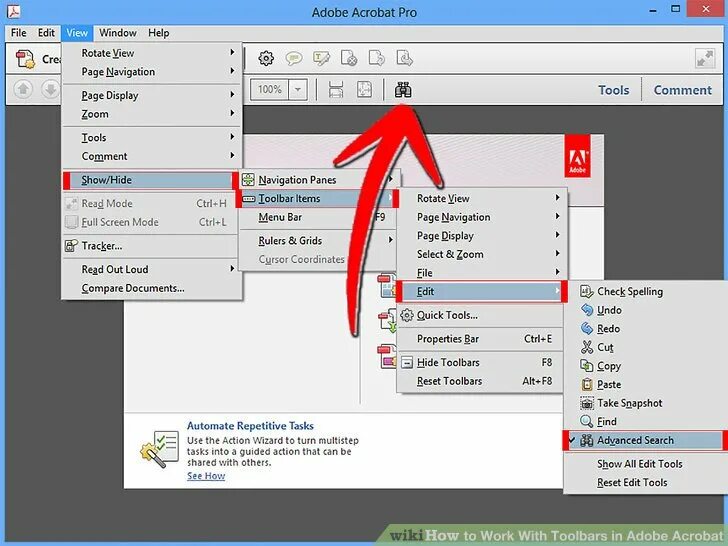The height and width of the screenshot is (546, 728).
Task: Toggle Properties Bar entry
Action: [481, 339]
